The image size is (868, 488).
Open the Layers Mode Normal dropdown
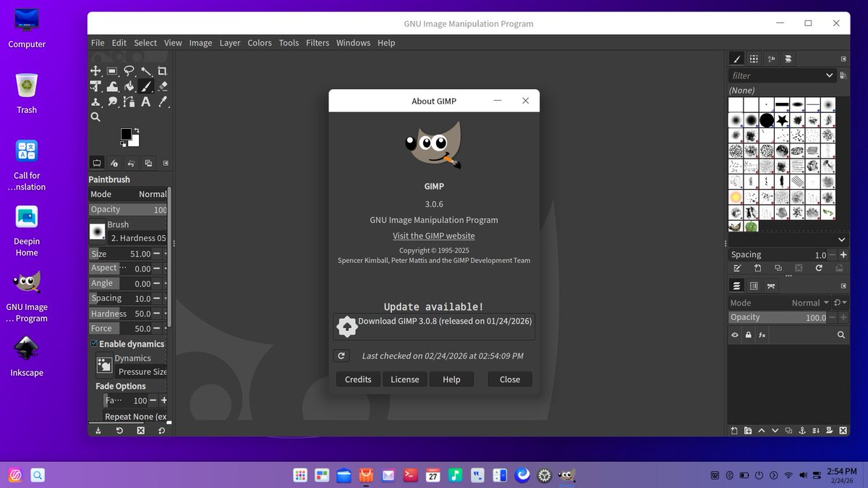click(779, 303)
